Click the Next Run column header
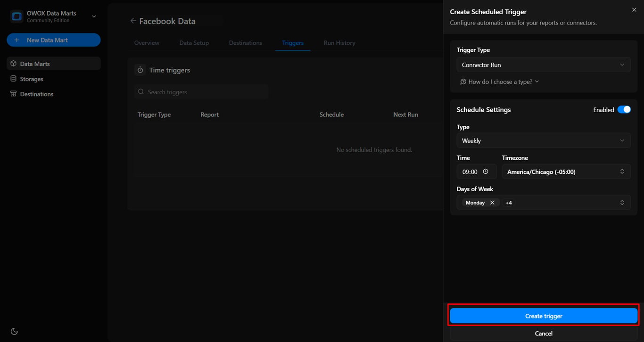Screen dimensions: 644x342 click(x=405, y=114)
